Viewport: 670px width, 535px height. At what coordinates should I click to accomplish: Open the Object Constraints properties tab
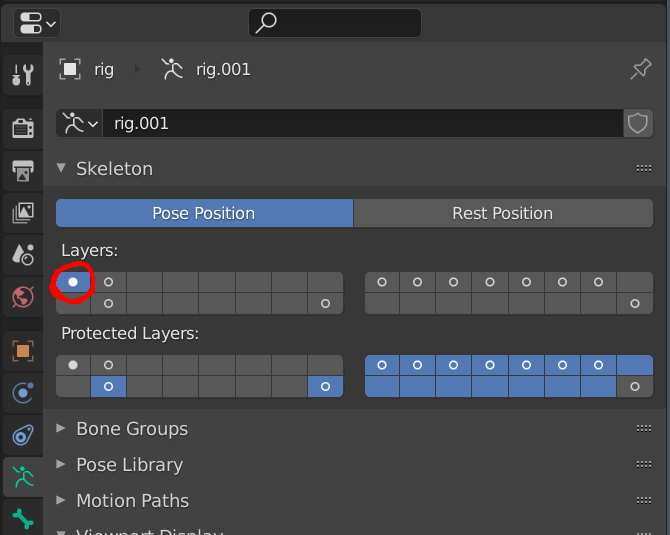(23, 435)
